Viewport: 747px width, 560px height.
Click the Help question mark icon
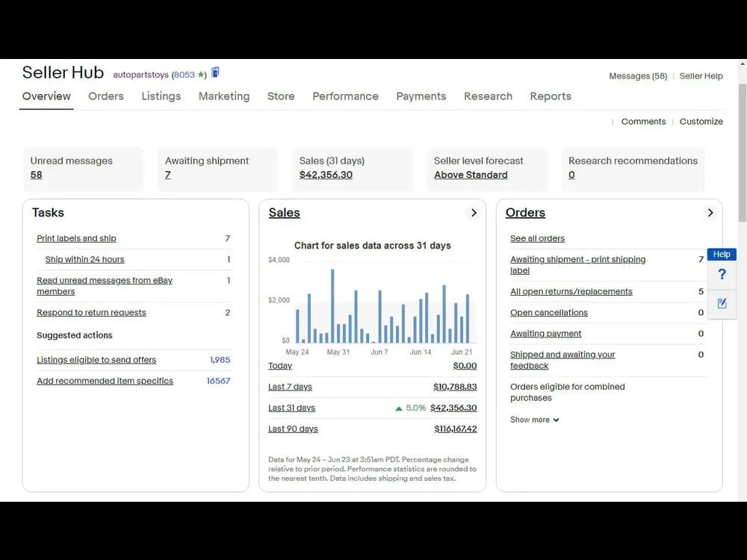(x=722, y=274)
